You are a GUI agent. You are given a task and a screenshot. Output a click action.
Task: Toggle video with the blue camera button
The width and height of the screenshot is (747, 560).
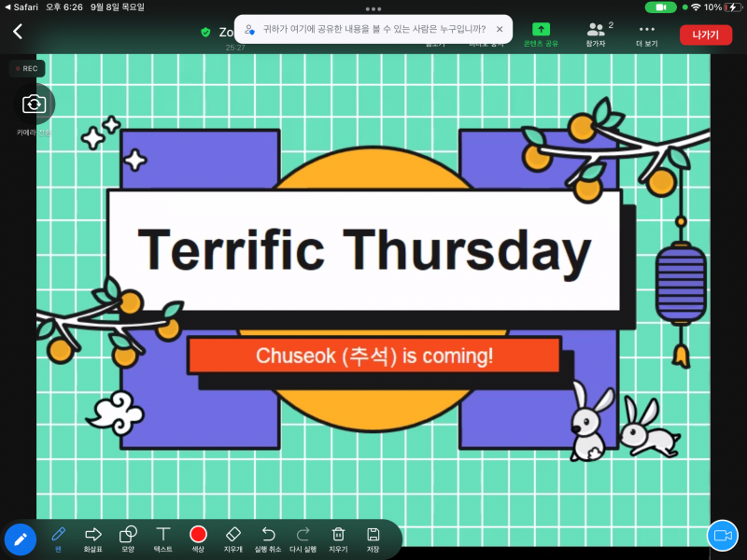(x=722, y=535)
